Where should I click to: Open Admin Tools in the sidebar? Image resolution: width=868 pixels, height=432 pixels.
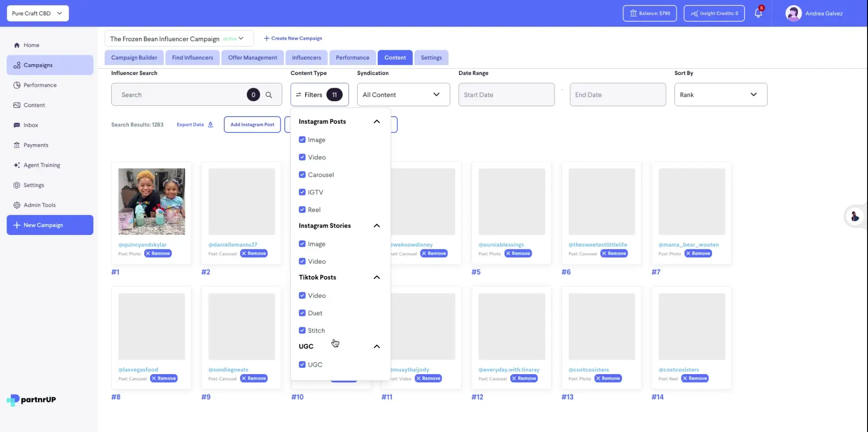39,205
